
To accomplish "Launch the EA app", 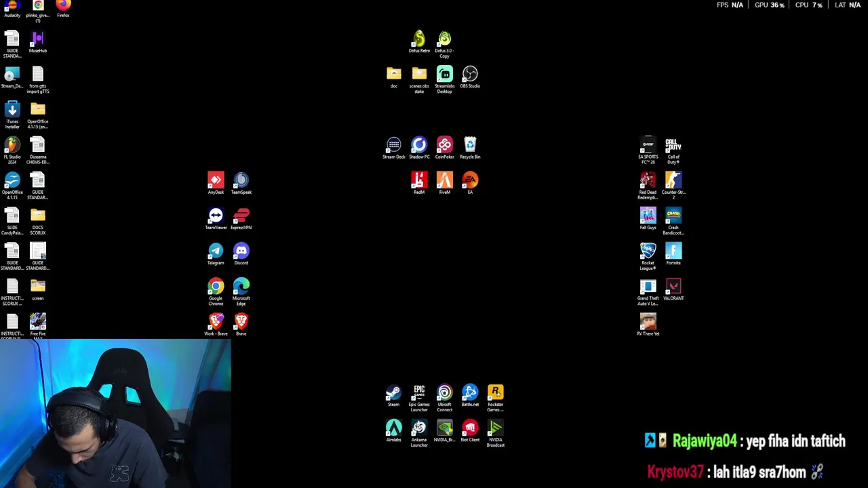I will coord(470,183).
